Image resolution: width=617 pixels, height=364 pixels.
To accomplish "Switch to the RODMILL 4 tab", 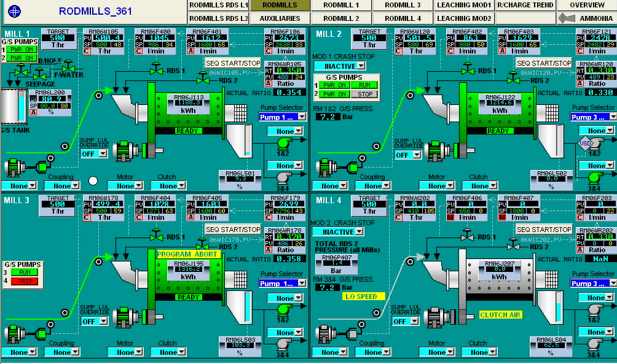I will tap(402, 18).
